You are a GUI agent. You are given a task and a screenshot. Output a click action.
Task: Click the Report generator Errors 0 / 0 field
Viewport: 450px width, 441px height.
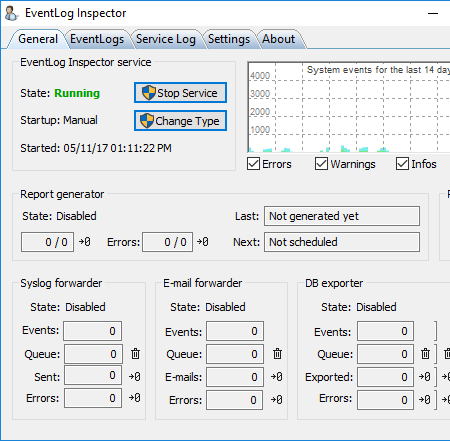(167, 242)
